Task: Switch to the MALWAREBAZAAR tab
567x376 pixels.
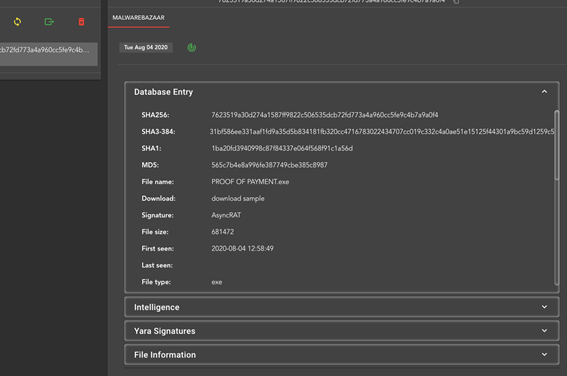Action: 138,18
